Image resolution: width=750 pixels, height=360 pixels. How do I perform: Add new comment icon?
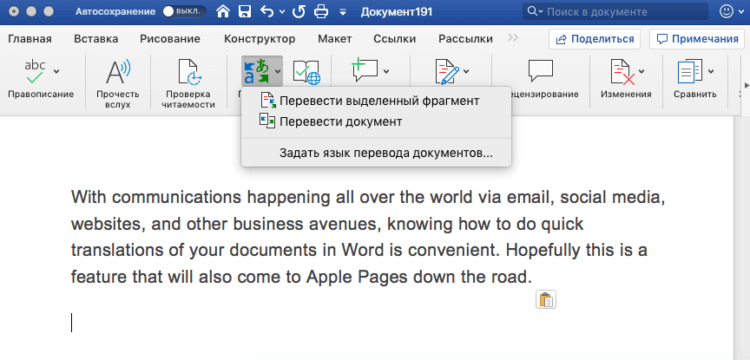click(x=365, y=71)
